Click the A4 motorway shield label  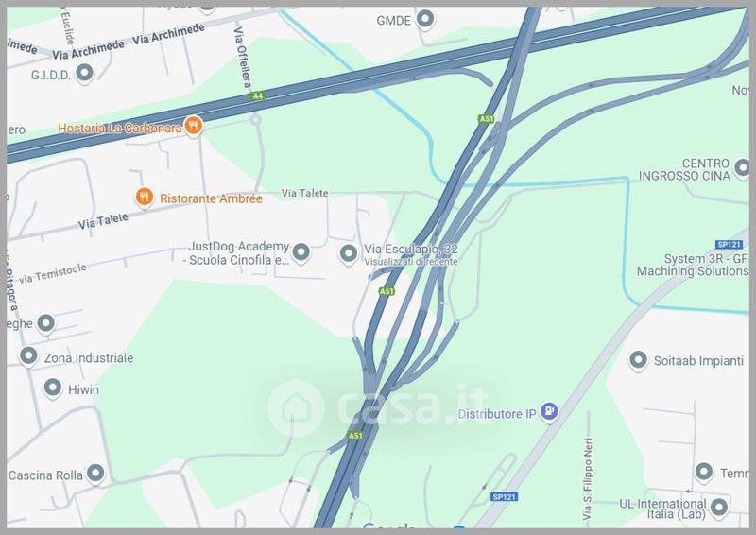tap(258, 96)
